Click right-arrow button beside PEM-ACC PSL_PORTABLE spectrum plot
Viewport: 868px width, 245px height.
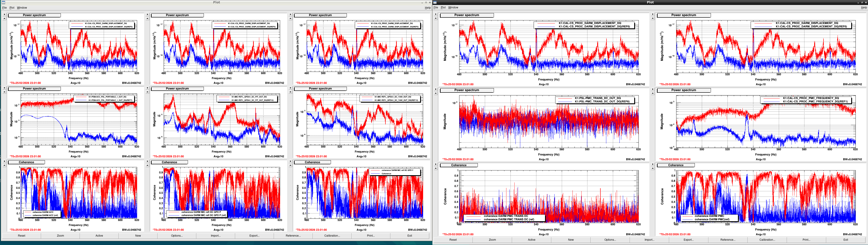coord(4,88)
